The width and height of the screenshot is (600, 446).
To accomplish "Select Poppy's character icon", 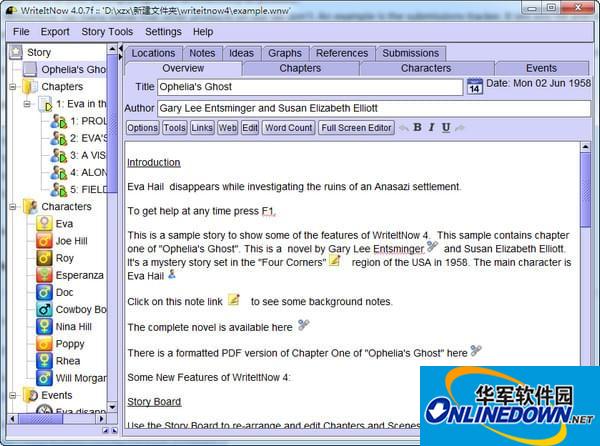I will (44, 343).
